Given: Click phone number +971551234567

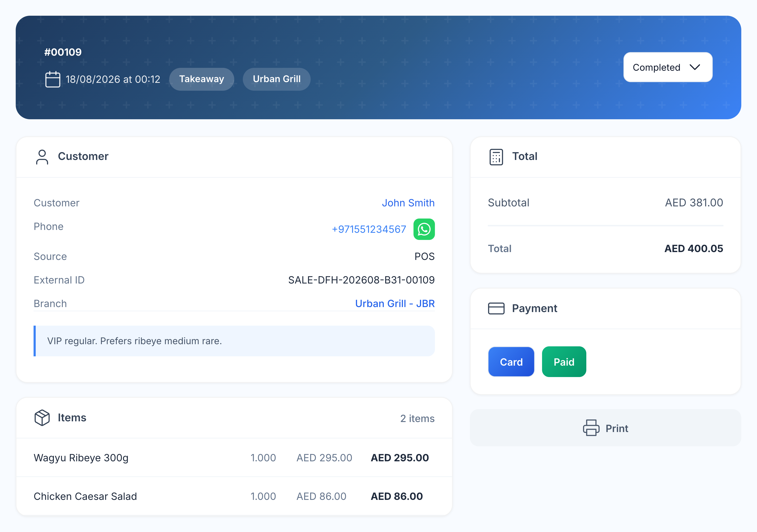Looking at the screenshot, I should point(369,229).
